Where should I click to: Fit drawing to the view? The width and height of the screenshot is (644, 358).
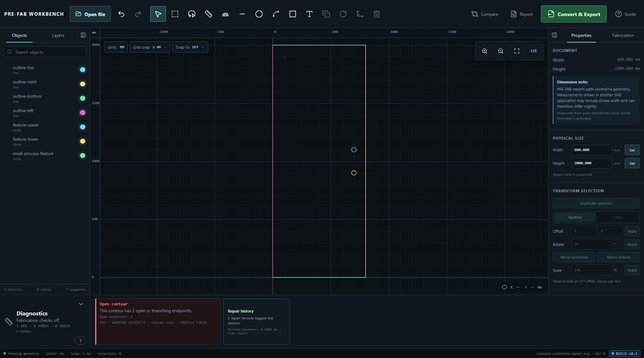coord(517,51)
